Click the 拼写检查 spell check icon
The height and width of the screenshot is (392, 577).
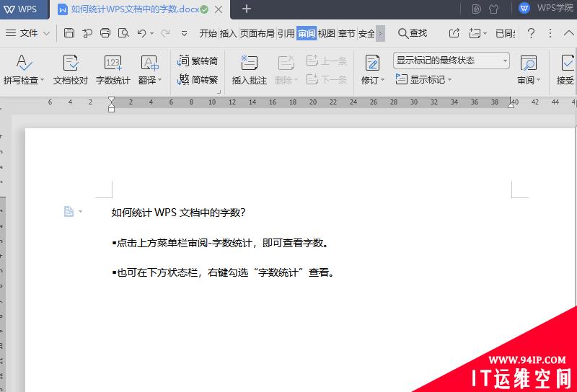pyautogui.click(x=25, y=63)
